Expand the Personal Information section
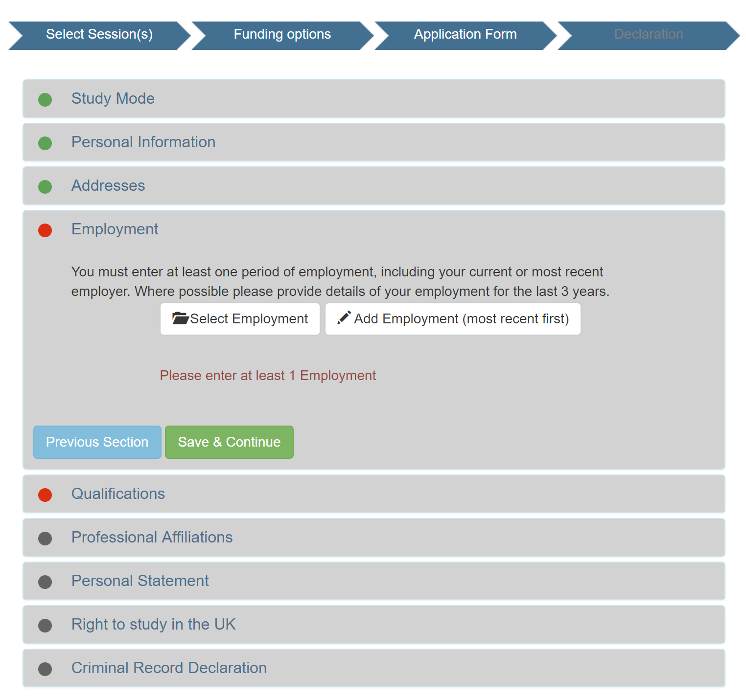The height and width of the screenshot is (700, 746). 143,142
